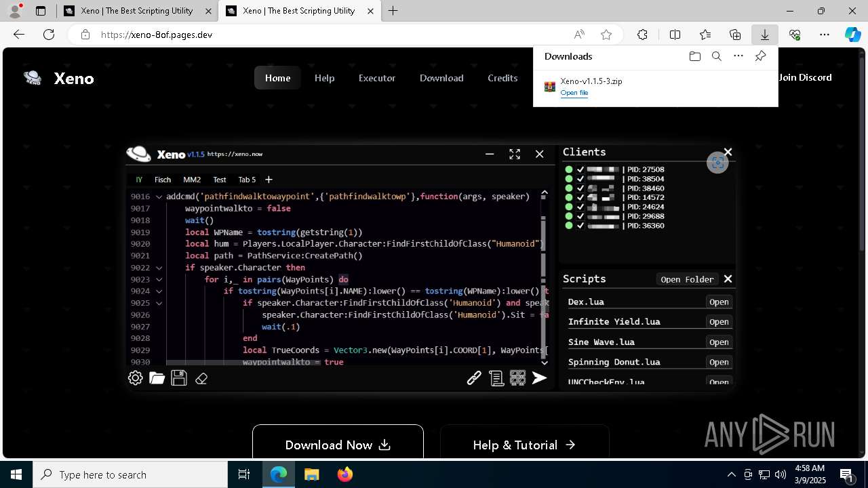The image size is (868, 488).
Task: Show hidden system tray icons
Action: 731,474
